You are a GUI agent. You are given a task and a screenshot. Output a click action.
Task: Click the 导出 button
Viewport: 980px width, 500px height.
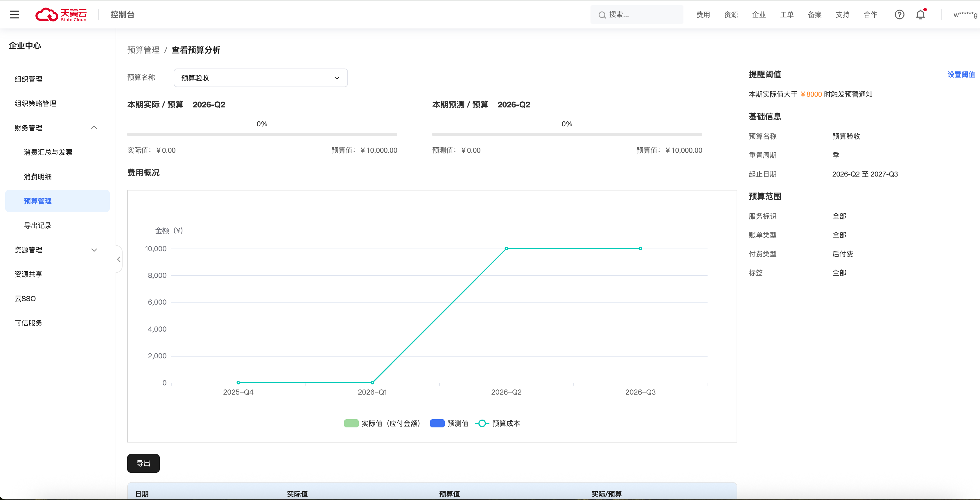click(x=143, y=463)
